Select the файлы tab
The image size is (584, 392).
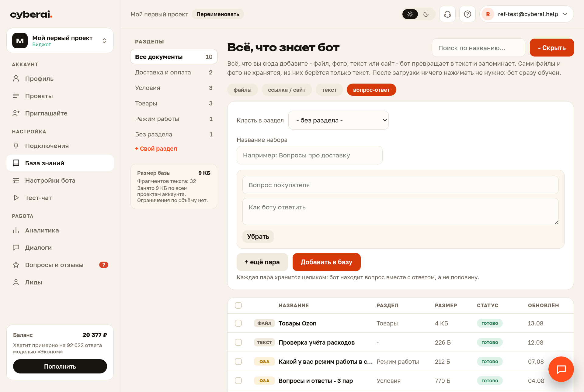coord(242,90)
